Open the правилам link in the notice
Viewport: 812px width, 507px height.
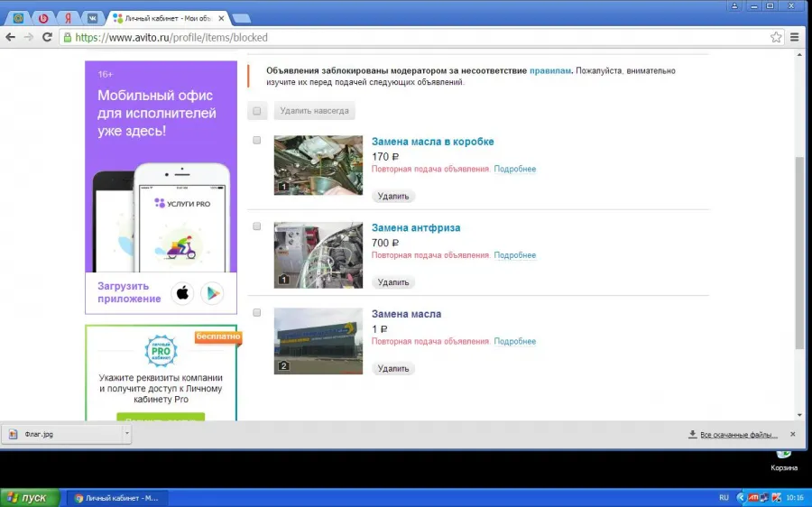[x=550, y=70]
